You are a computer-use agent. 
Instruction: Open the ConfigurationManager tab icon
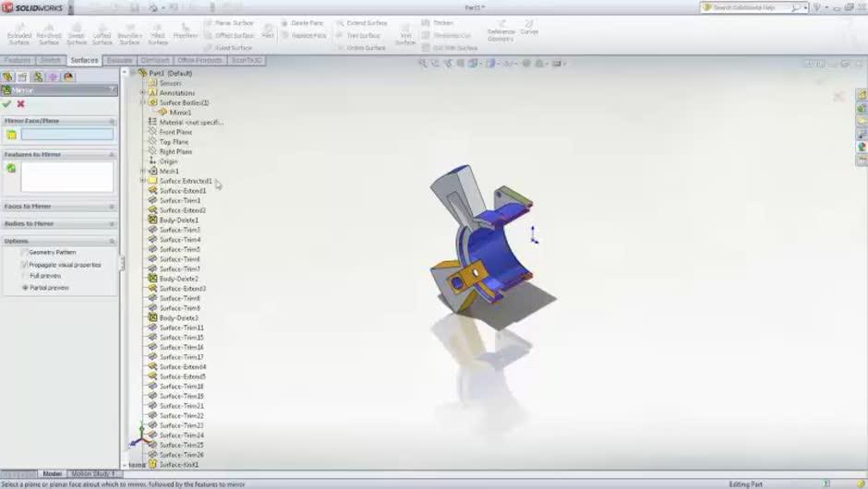(x=38, y=77)
